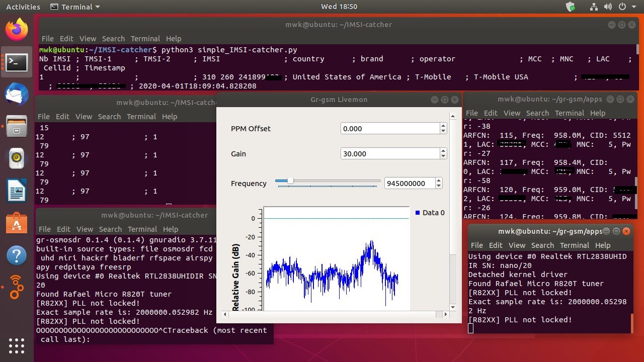
Task: Open the Files manager dock icon
Action: (x=17, y=126)
